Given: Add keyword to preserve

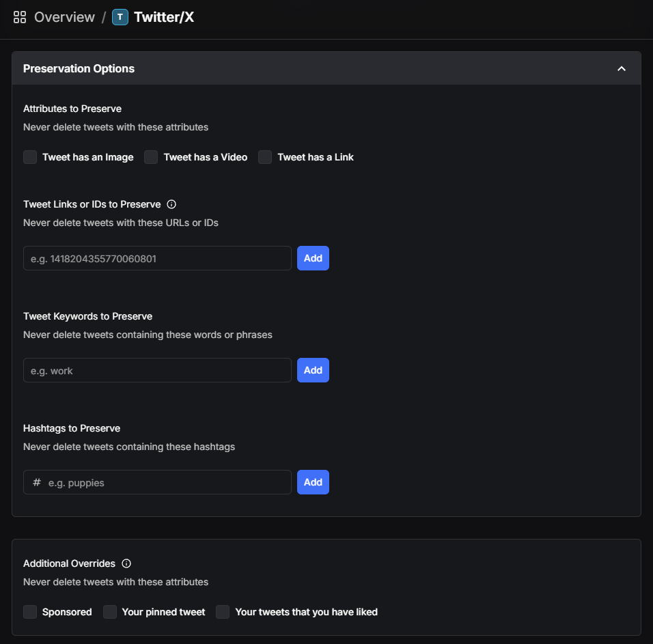Looking at the screenshot, I should click(x=313, y=371).
